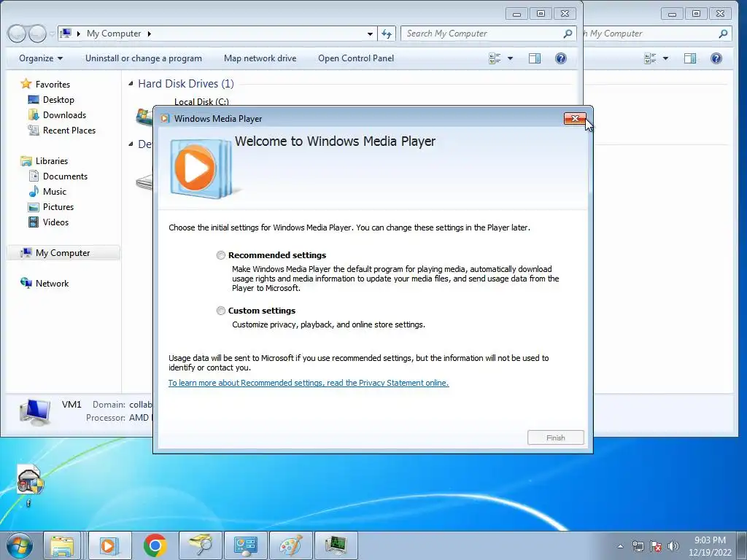Open the Privacy Statement online link
The image size is (747, 560).
point(309,383)
